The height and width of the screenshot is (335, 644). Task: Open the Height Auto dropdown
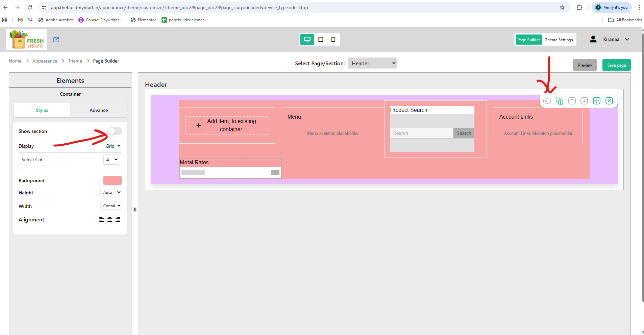tap(111, 192)
